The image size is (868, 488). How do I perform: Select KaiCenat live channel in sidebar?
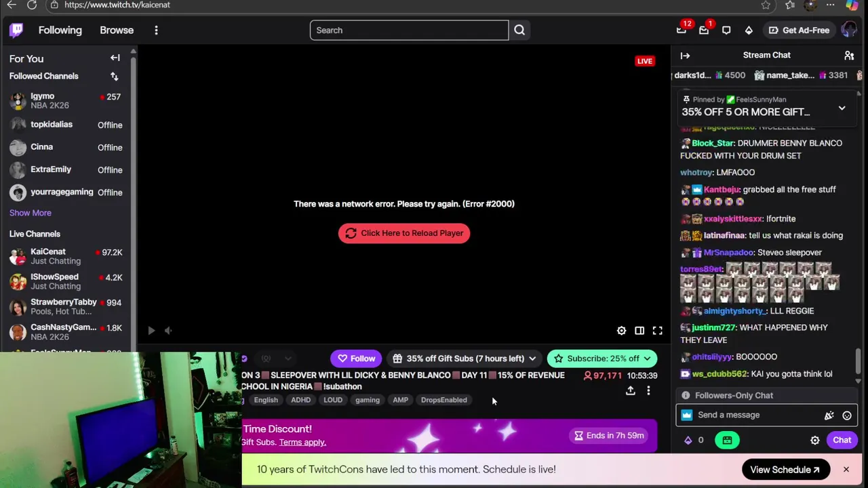pyautogui.click(x=66, y=256)
